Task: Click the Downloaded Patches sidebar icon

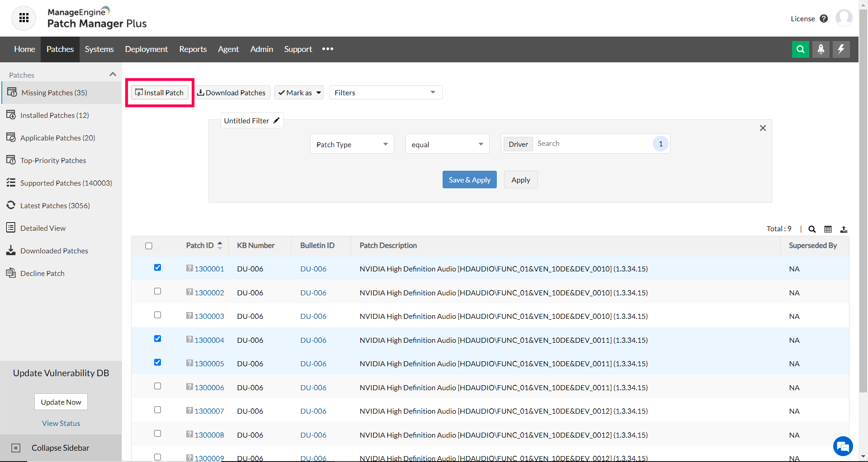Action: tap(11, 250)
